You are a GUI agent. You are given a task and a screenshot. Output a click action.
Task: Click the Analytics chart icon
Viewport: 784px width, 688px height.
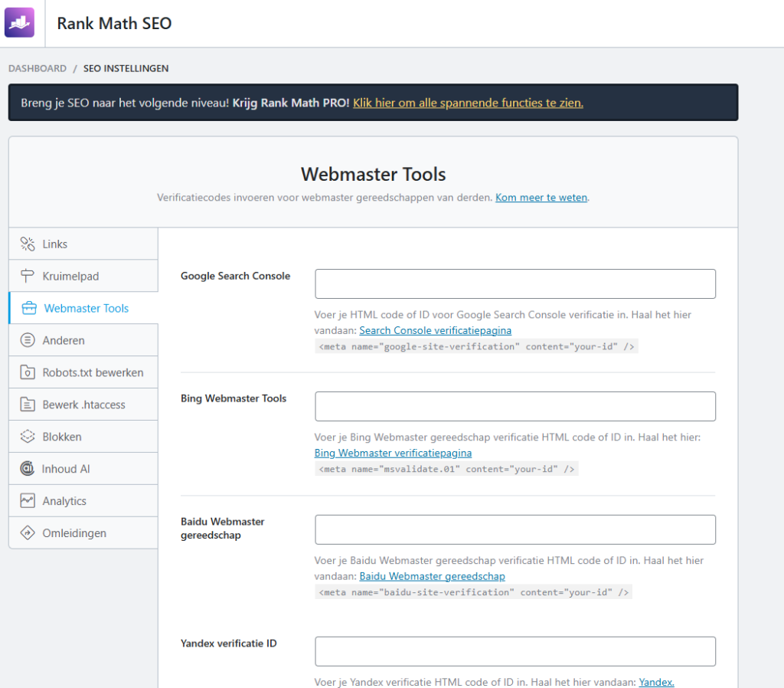coord(28,500)
